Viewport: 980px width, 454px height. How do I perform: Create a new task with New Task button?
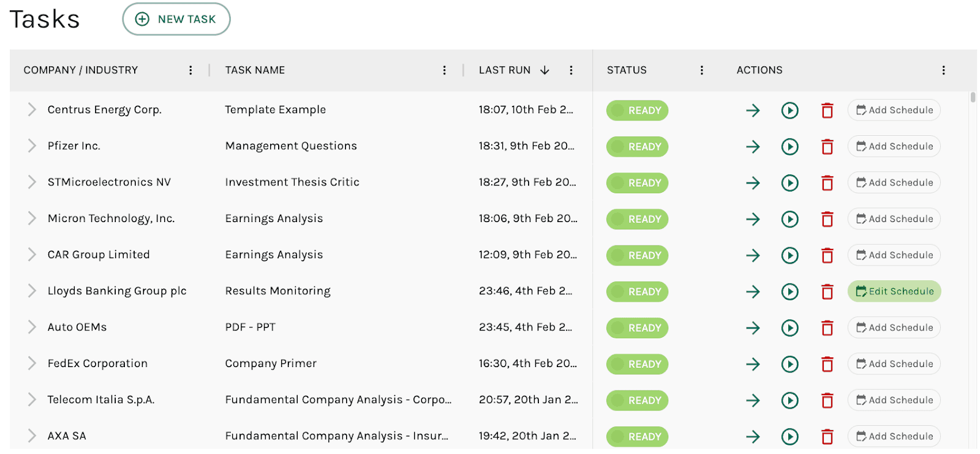point(176,19)
